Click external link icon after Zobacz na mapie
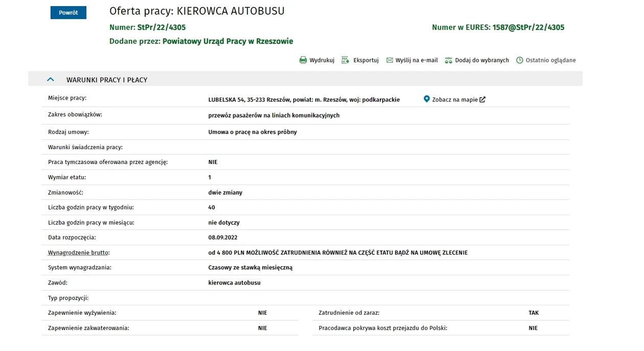This screenshot has width=644, height=351. 482,100
